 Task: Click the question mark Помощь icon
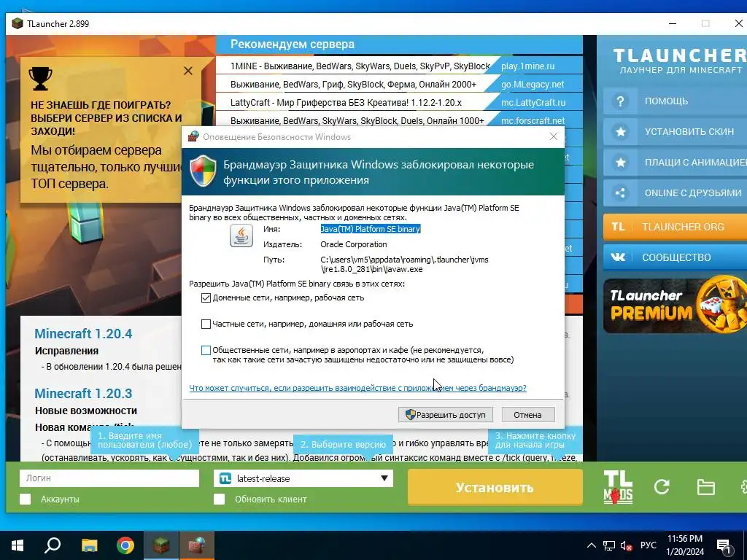click(x=620, y=101)
